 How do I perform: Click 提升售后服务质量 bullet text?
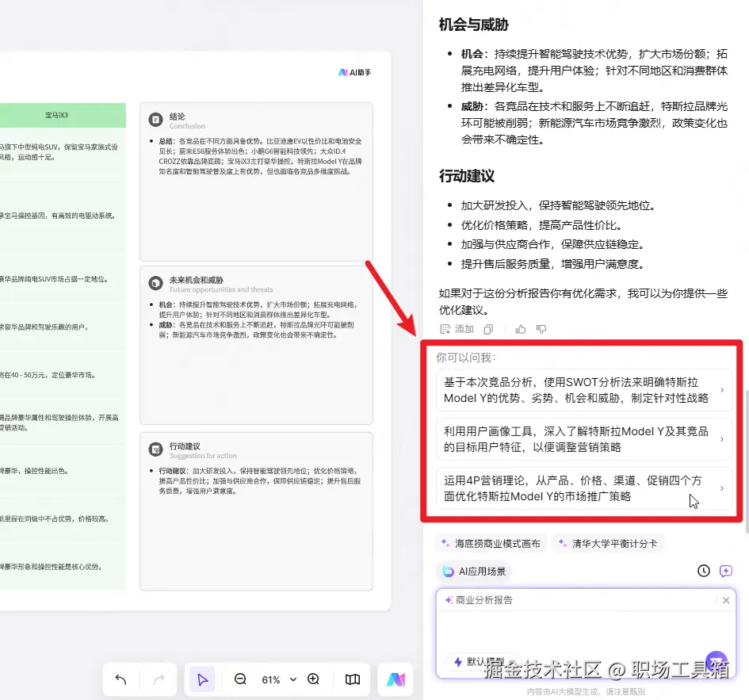(552, 264)
